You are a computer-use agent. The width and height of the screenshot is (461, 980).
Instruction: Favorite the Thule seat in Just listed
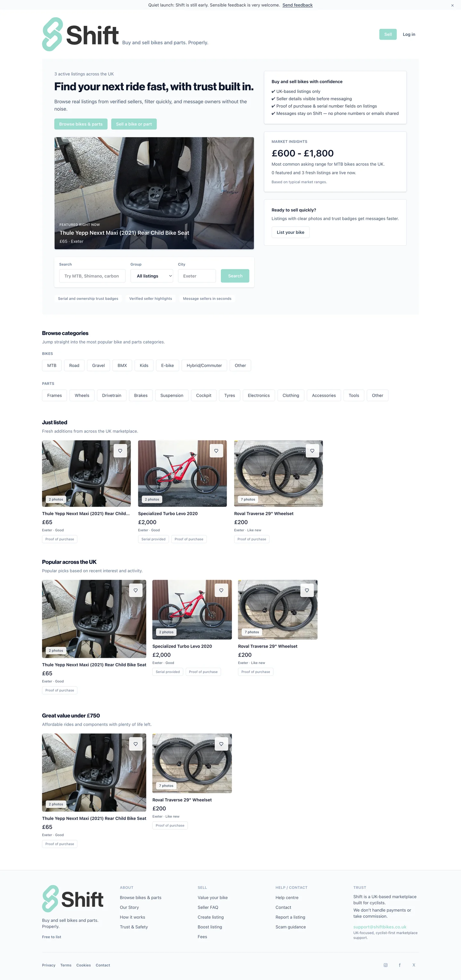tap(120, 451)
